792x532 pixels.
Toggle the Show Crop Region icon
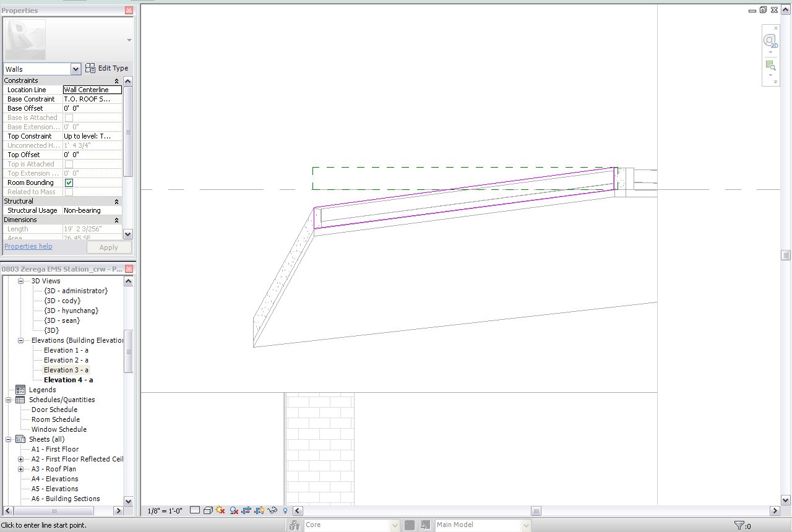[259, 510]
